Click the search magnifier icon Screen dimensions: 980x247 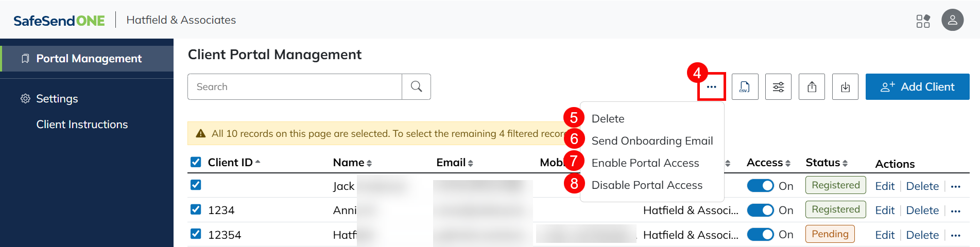(x=416, y=86)
